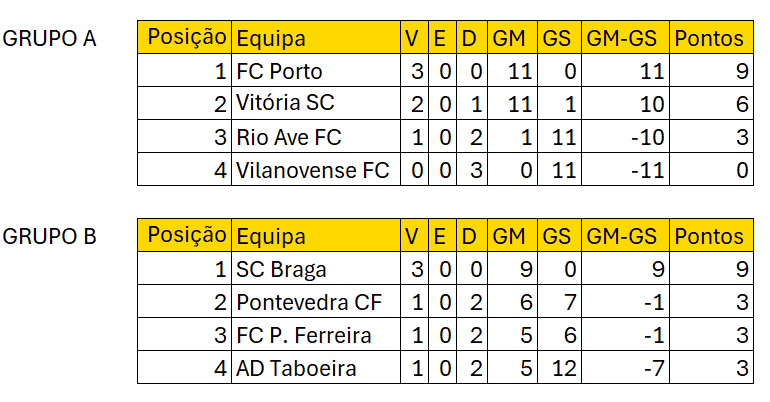Select AD Taboeira's GS value 12

coord(559,367)
